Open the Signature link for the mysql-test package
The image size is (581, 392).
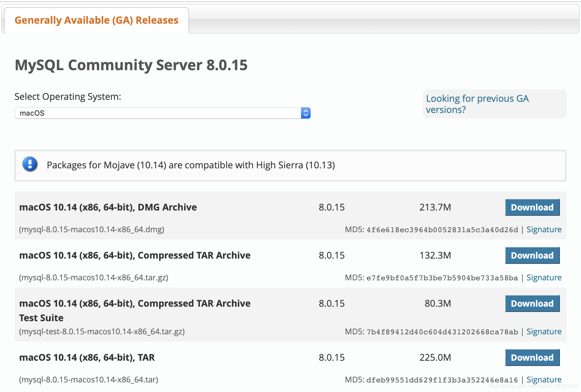544,332
